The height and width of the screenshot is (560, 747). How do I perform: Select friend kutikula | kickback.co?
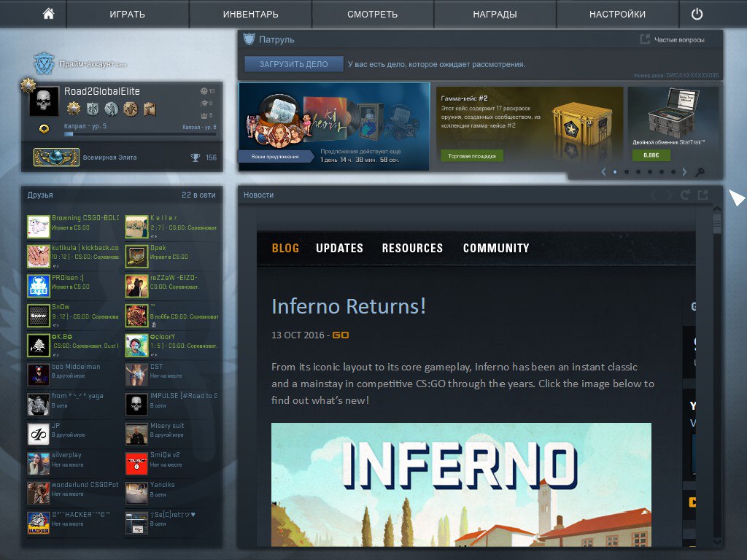point(74,256)
